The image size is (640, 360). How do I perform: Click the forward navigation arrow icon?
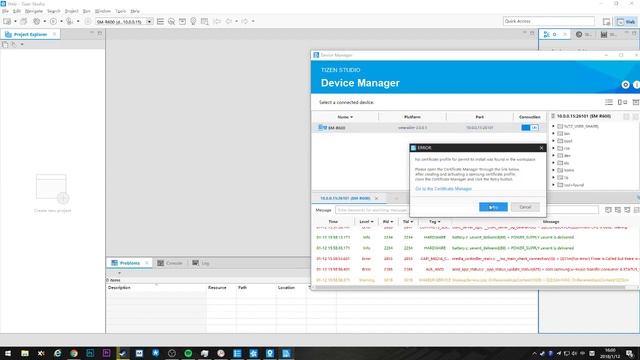244,21
